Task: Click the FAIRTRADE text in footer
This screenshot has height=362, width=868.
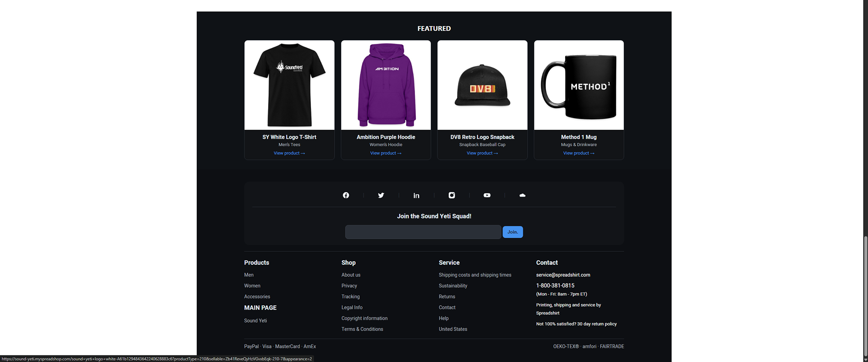Action: point(612,347)
